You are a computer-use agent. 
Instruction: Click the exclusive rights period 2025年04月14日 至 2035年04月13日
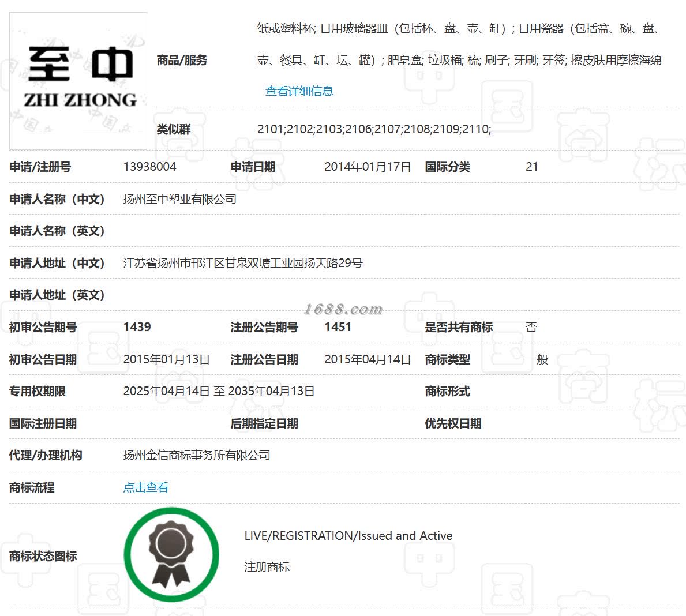tap(219, 391)
